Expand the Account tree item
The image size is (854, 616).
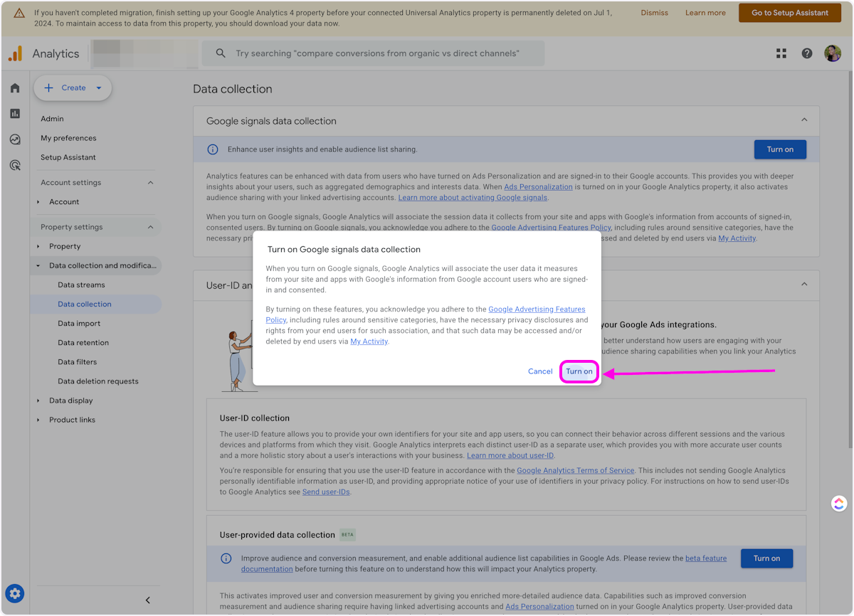click(x=38, y=202)
